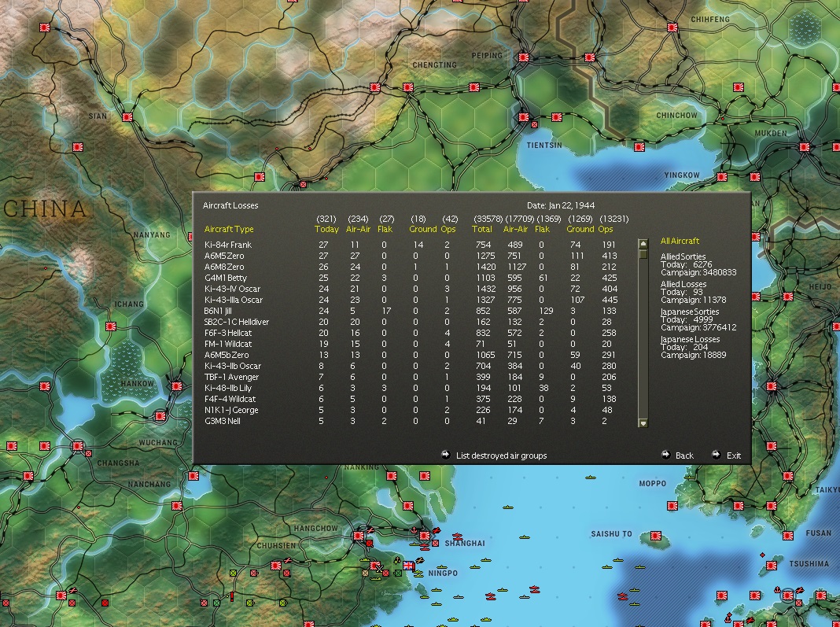Select the B6N1 Jill row
The height and width of the screenshot is (627, 840).
coord(411,311)
